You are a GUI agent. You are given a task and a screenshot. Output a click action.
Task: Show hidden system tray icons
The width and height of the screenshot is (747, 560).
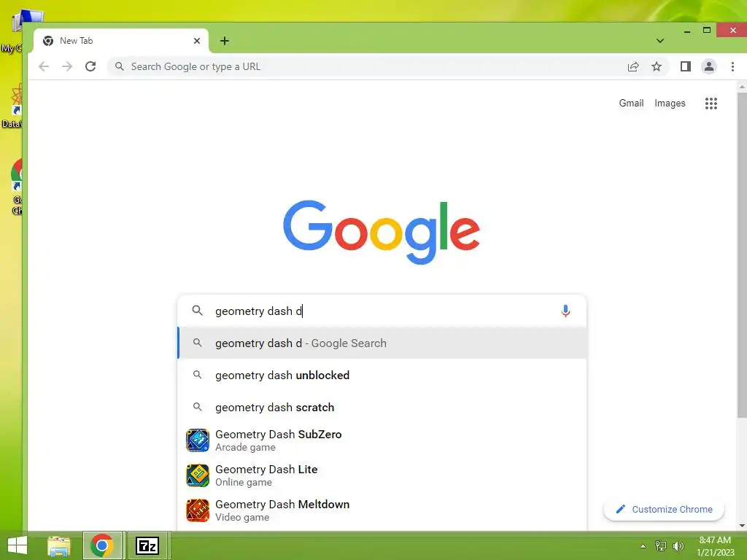643,546
